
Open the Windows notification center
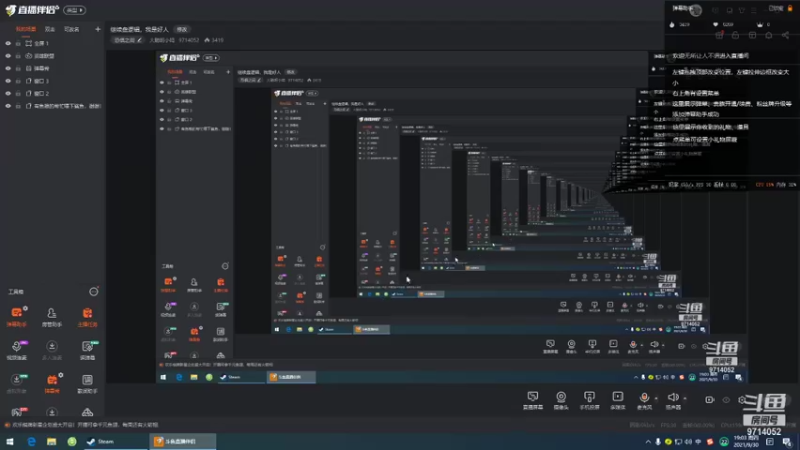coord(787,442)
